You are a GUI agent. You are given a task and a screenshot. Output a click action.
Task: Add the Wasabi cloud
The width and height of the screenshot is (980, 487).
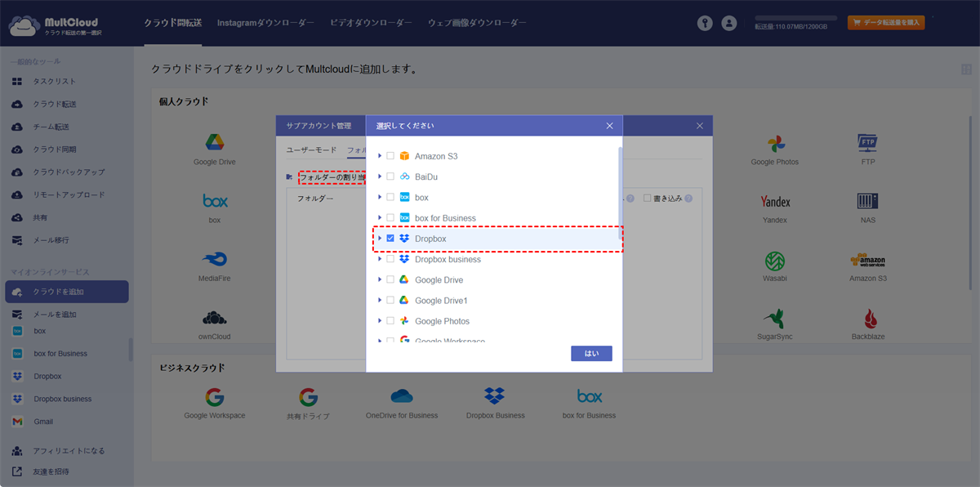(775, 266)
